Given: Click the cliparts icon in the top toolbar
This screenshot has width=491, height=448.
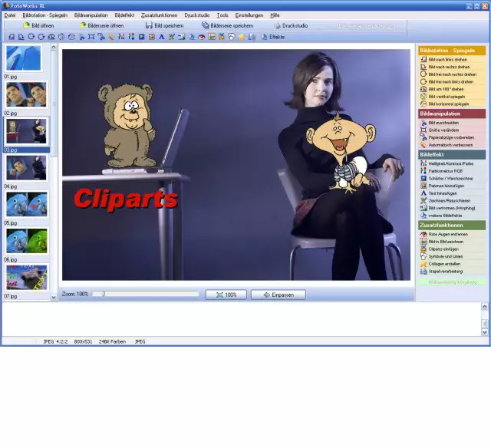Looking at the screenshot, I should click(x=222, y=37).
